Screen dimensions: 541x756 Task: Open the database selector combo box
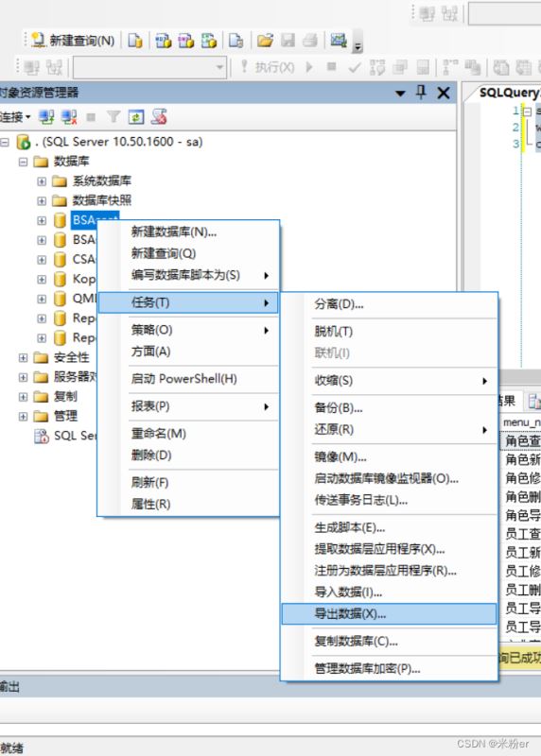(x=150, y=67)
